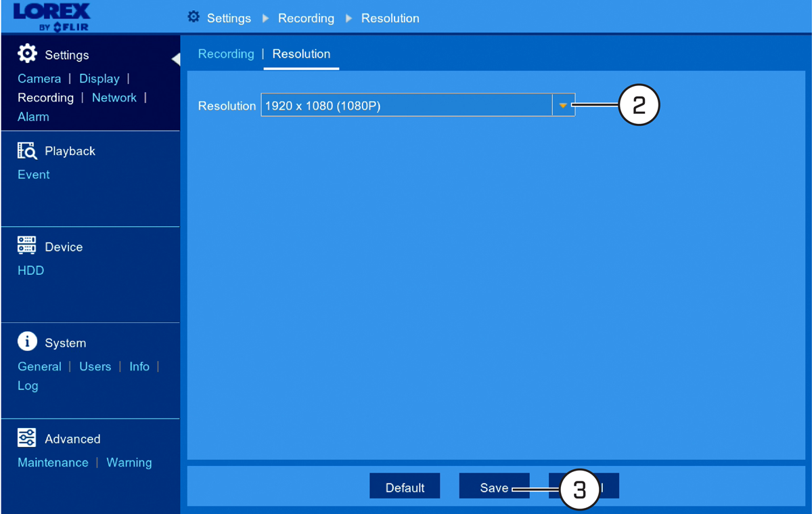This screenshot has height=514, width=812.
Task: Open the Resolution dropdown arrow
Action: click(x=563, y=105)
